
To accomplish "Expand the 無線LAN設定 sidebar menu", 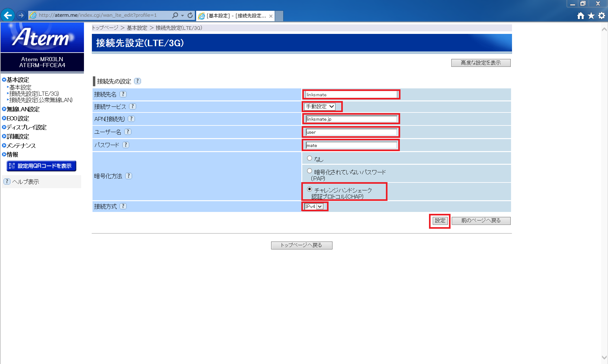I will (23, 109).
